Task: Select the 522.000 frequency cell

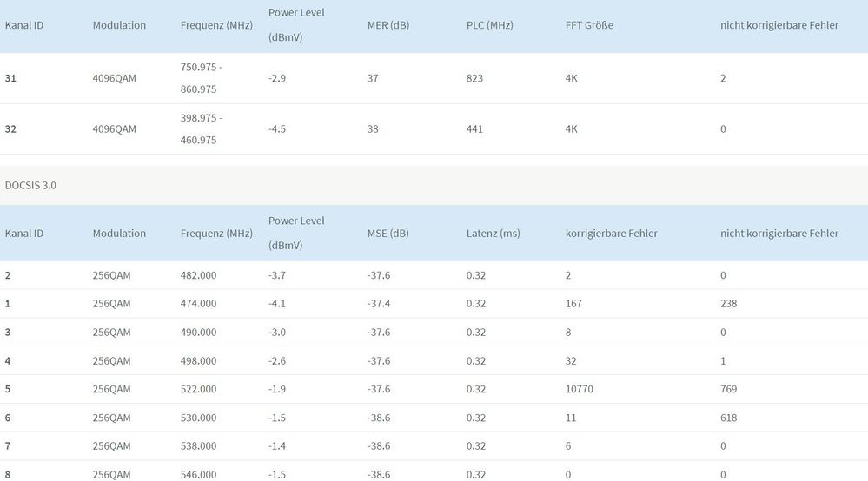Action: click(198, 389)
